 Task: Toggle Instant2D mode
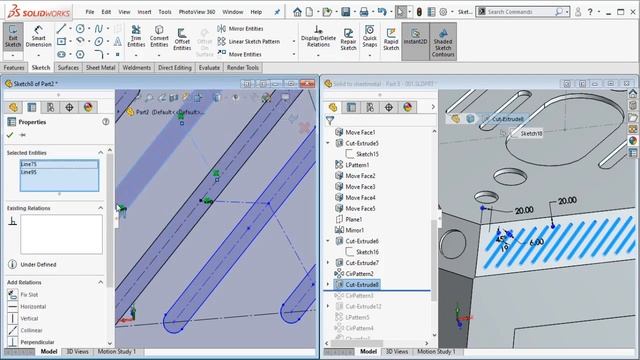point(416,41)
